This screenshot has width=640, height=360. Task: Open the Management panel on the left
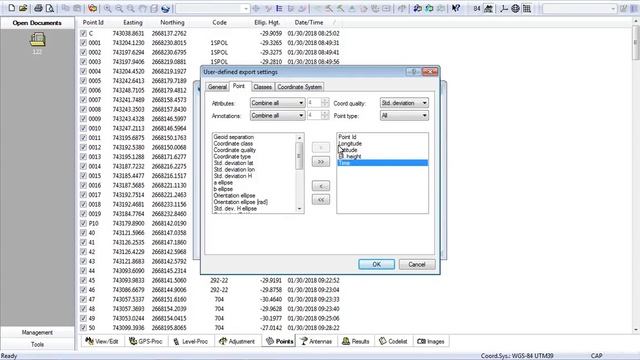tap(37, 332)
